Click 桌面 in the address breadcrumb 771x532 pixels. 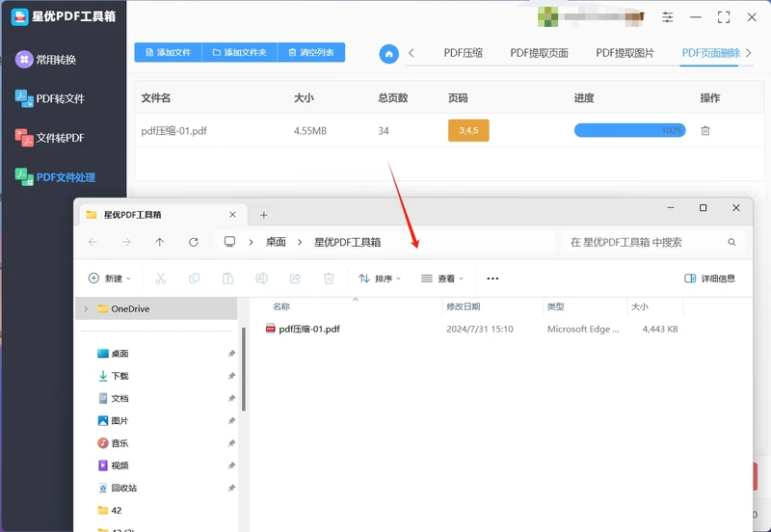click(276, 242)
